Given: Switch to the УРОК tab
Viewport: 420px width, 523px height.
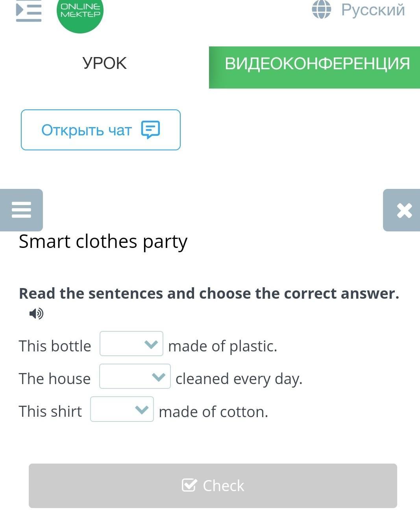Looking at the screenshot, I should 104,63.
